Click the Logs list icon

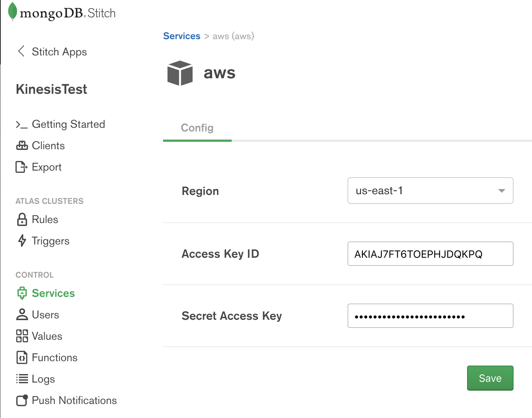point(22,379)
